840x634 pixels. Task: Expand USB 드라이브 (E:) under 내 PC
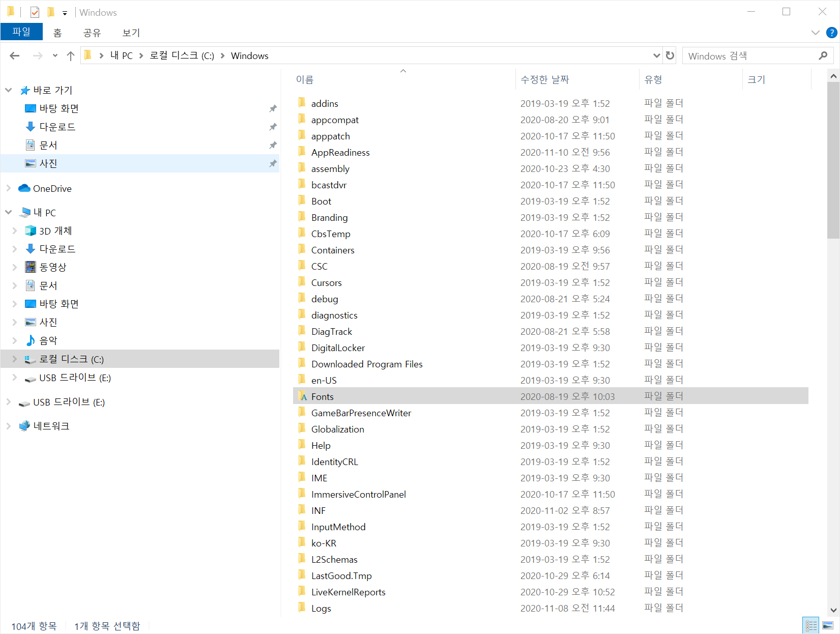pyautogui.click(x=14, y=377)
